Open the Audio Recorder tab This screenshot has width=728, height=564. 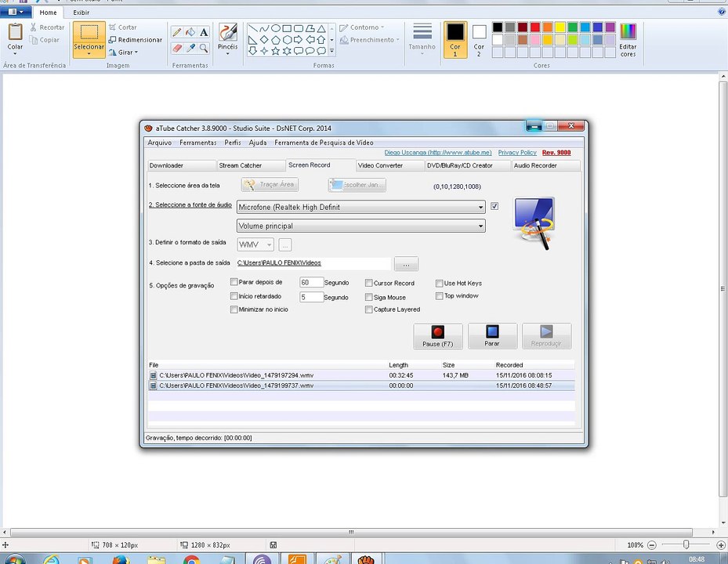click(546, 165)
